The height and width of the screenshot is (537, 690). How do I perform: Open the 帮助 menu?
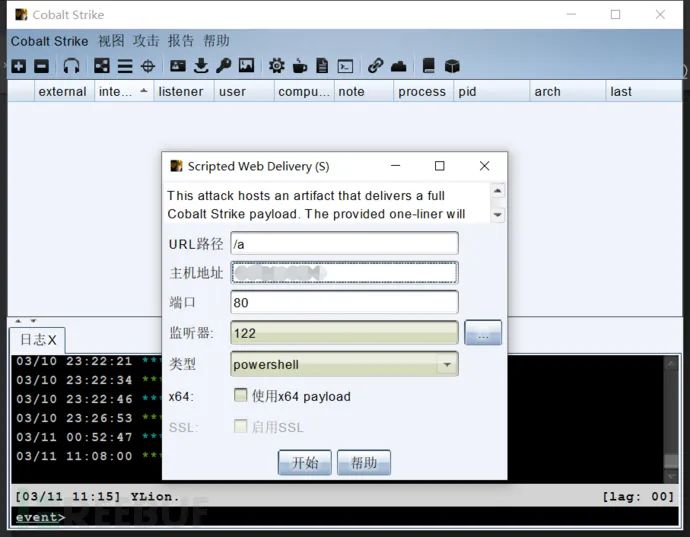point(216,41)
